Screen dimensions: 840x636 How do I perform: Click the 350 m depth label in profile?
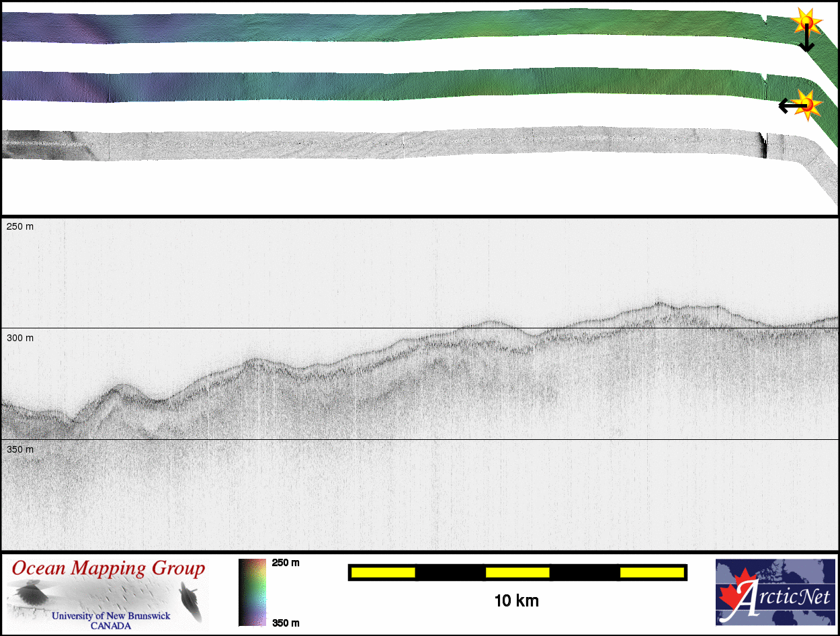(x=20, y=449)
